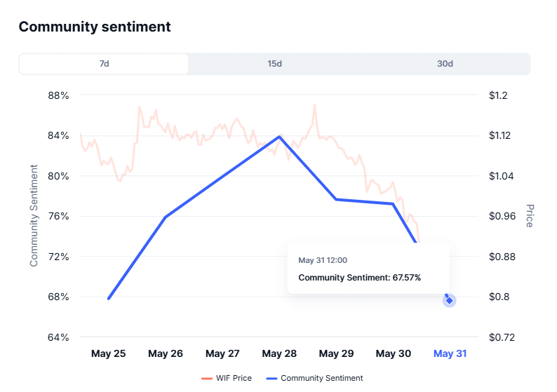Click the sentiment tooltip showing 67.57%
The width and height of the screenshot is (557, 392).
pyautogui.click(x=368, y=269)
